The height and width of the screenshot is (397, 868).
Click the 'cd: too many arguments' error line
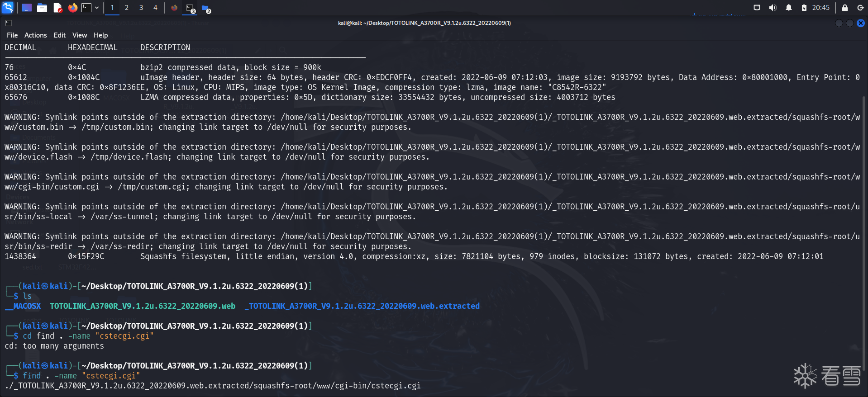click(x=54, y=346)
